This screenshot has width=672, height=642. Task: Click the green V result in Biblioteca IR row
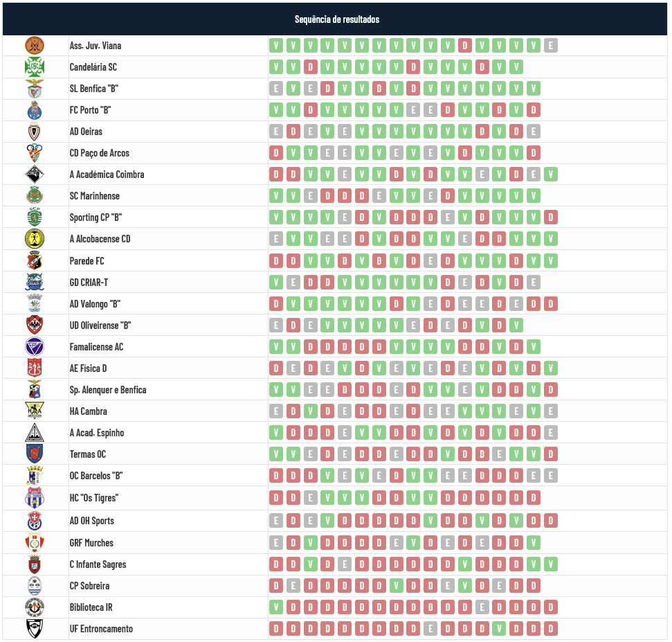point(276,607)
